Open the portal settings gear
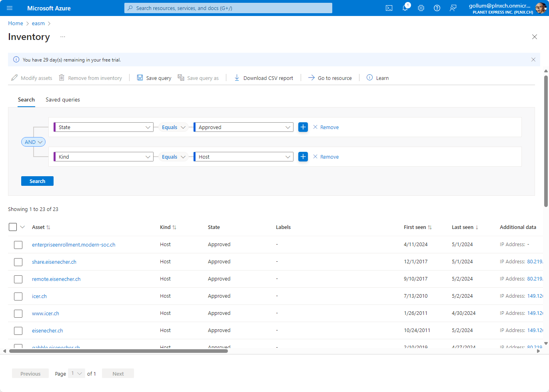The image size is (549, 392). [421, 8]
